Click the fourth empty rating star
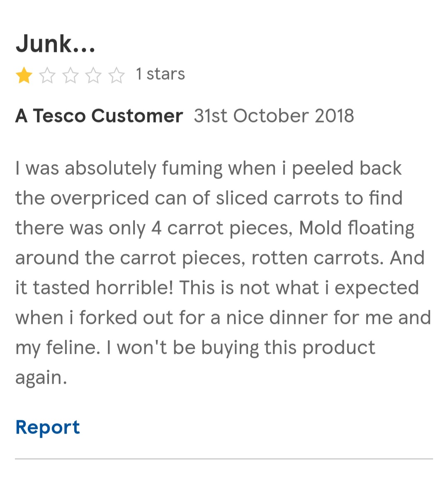The height and width of the screenshot is (490, 448). pos(94,76)
